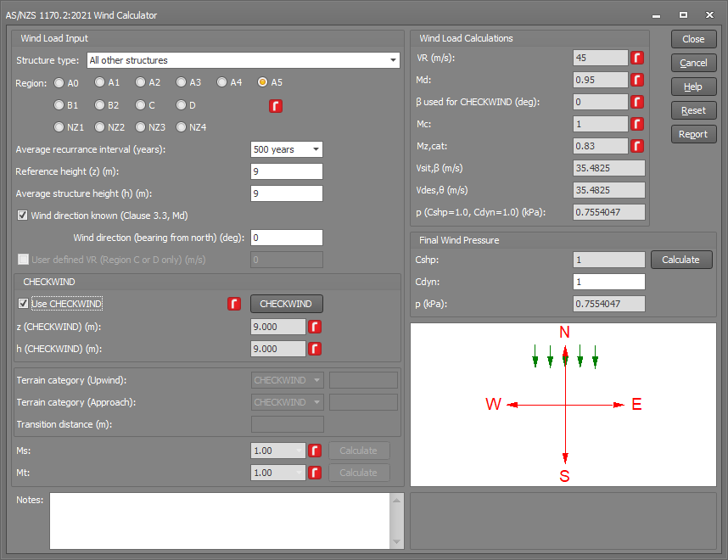Image resolution: width=728 pixels, height=560 pixels.
Task: Click the W label on the compass
Action: (494, 404)
